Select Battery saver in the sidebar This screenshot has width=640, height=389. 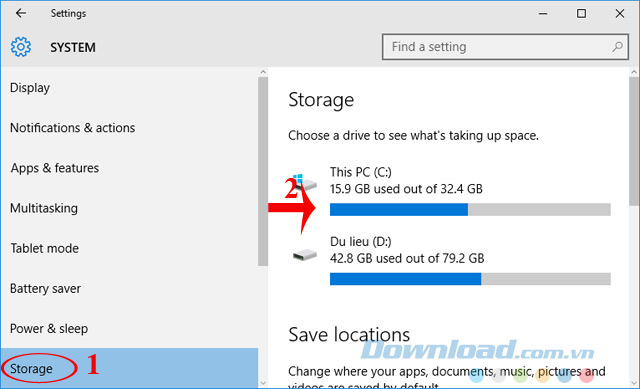tap(45, 289)
